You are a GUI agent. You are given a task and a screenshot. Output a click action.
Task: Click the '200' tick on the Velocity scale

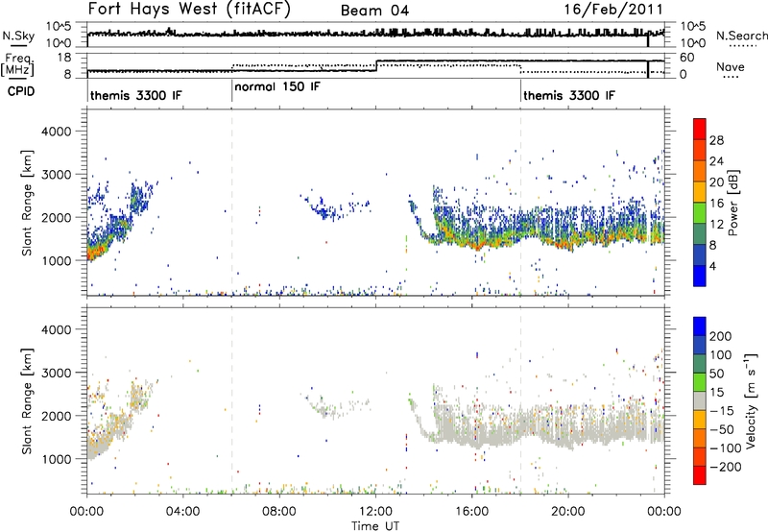pyautogui.click(x=721, y=336)
